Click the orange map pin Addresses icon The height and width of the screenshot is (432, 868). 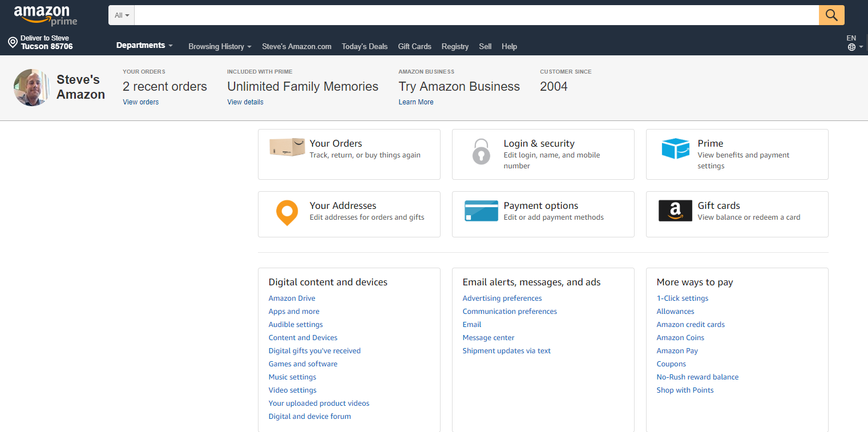[287, 213]
